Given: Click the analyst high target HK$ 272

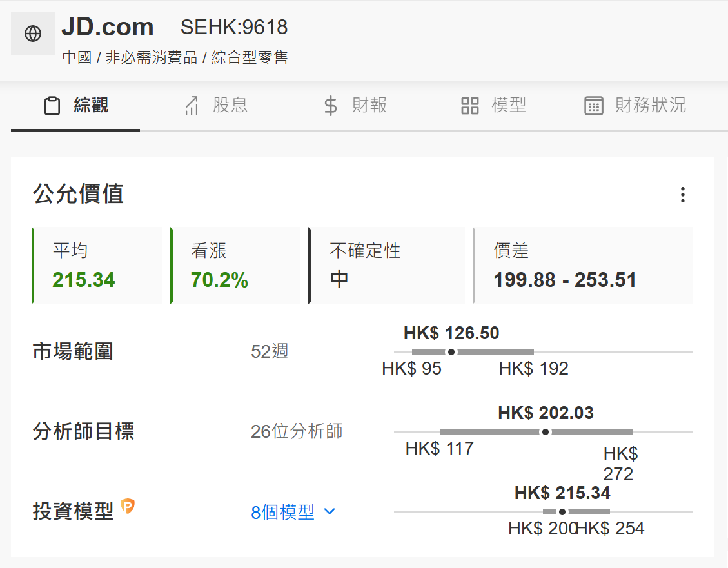Looking at the screenshot, I should 620,464.
